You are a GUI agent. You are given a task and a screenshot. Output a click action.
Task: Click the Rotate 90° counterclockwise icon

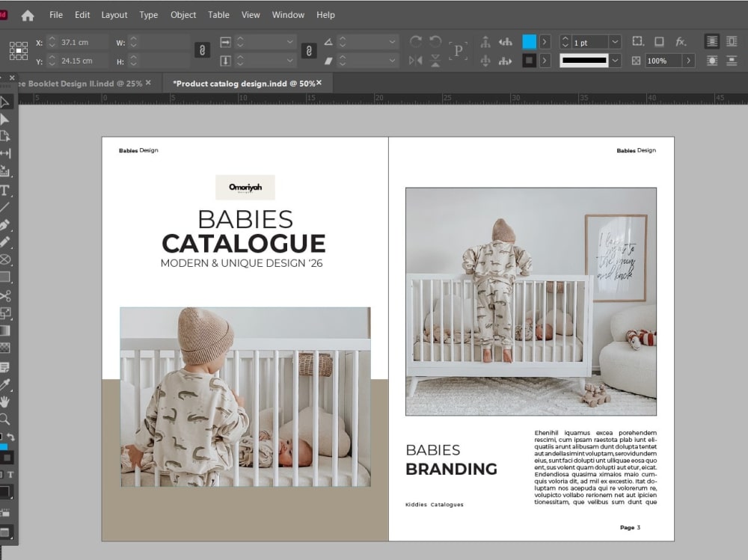pyautogui.click(x=435, y=42)
